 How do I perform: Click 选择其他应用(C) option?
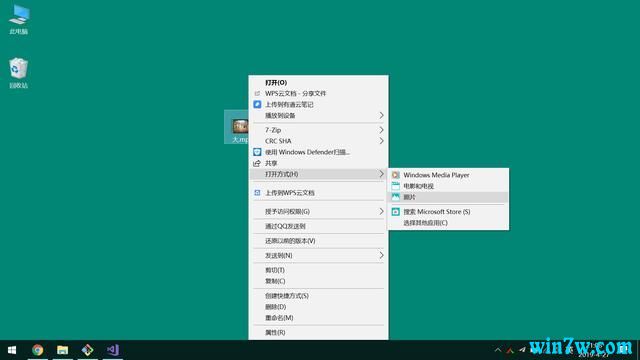(448, 222)
